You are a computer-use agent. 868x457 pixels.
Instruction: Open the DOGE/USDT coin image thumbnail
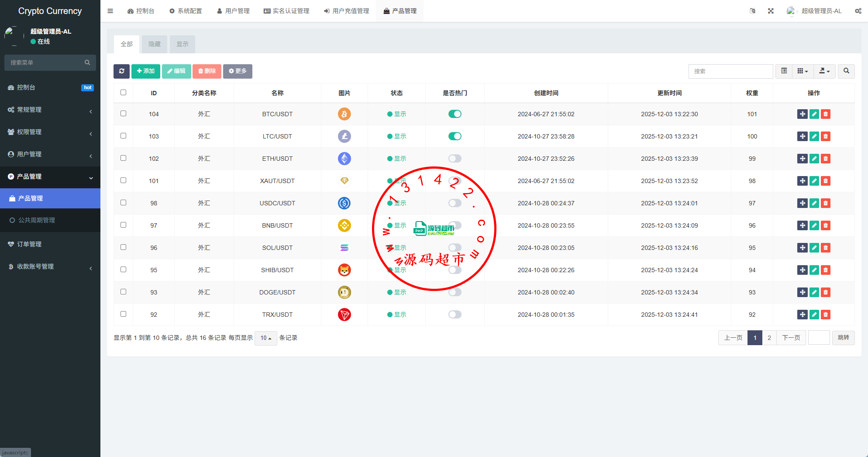coord(344,292)
